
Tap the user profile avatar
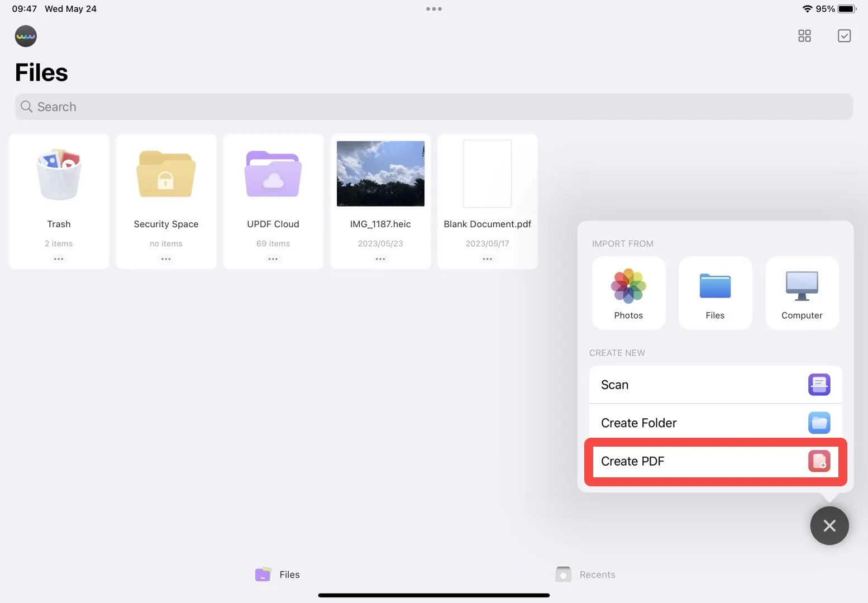tap(26, 36)
